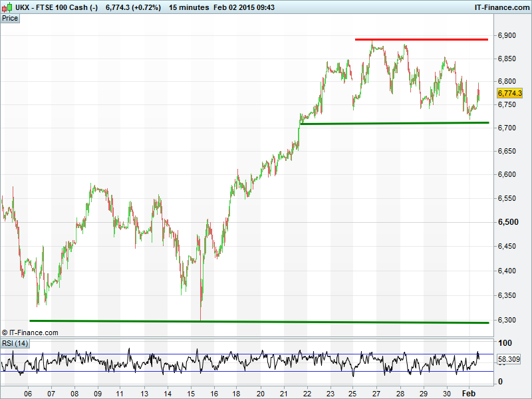The height and width of the screenshot is (399, 532).
Task: Click the current price tag 6,774.3
Action: (x=509, y=94)
